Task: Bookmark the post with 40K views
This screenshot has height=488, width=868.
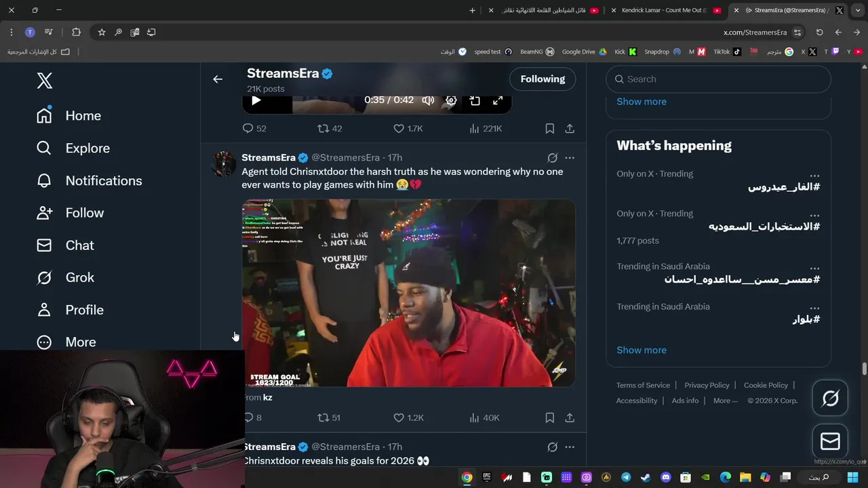Action: (550, 418)
